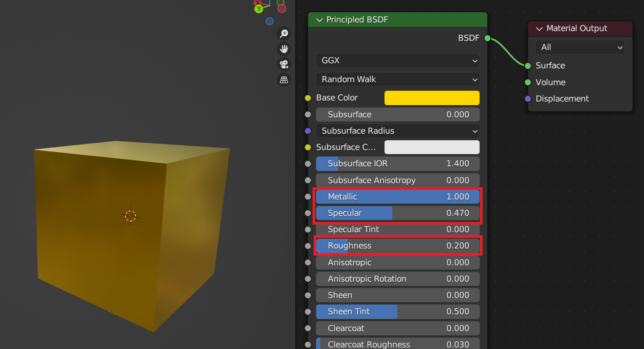
Task: Click the yellow Base Color swatch
Action: point(432,98)
